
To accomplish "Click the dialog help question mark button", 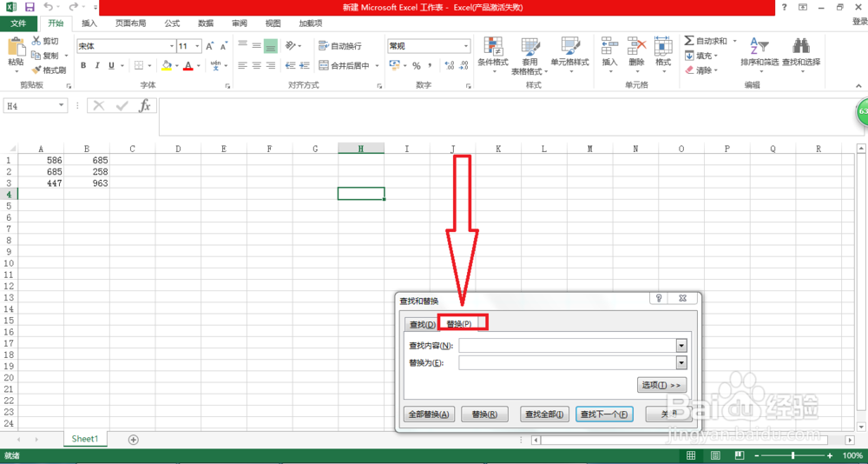I will click(659, 298).
